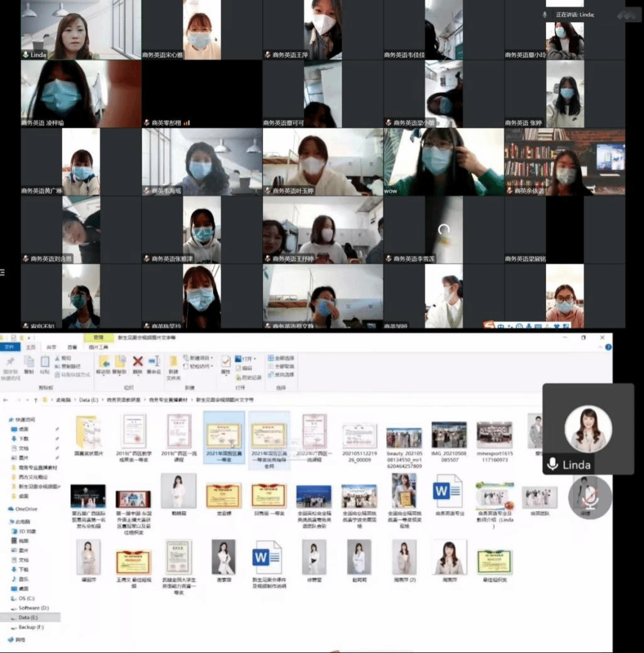Click the Properties icon with red checkmark
The width and height of the screenshot is (644, 653).
[x=225, y=362]
